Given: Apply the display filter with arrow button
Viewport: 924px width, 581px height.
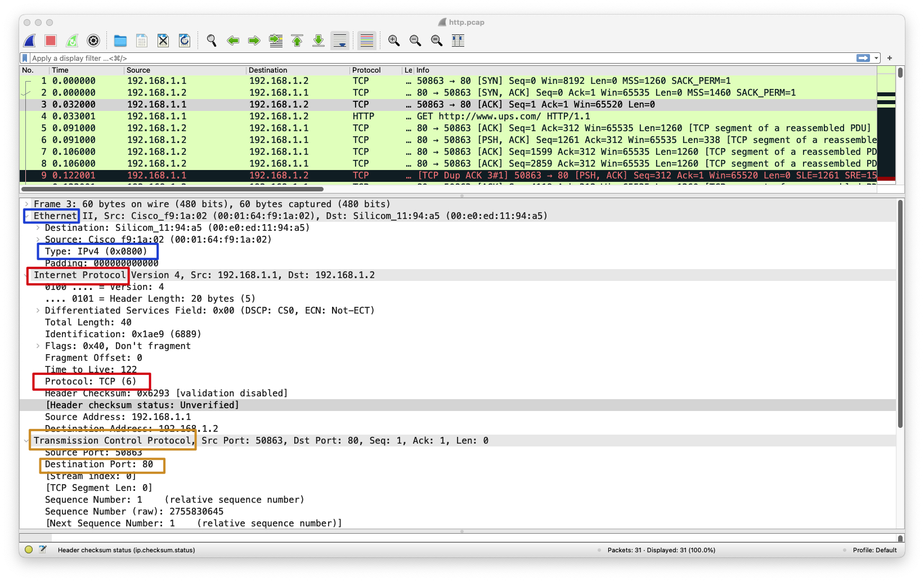Looking at the screenshot, I should (862, 58).
